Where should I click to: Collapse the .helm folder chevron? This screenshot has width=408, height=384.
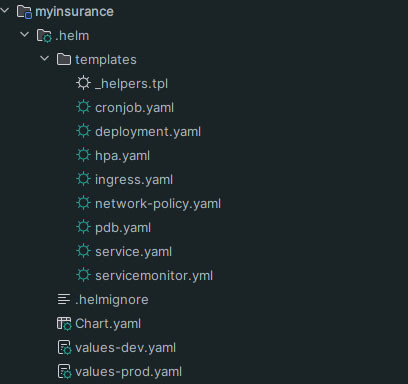24,34
